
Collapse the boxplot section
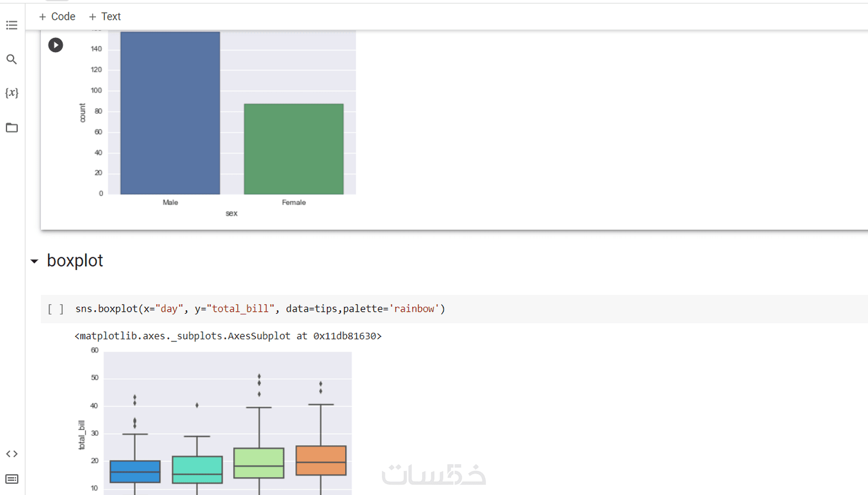(x=34, y=261)
